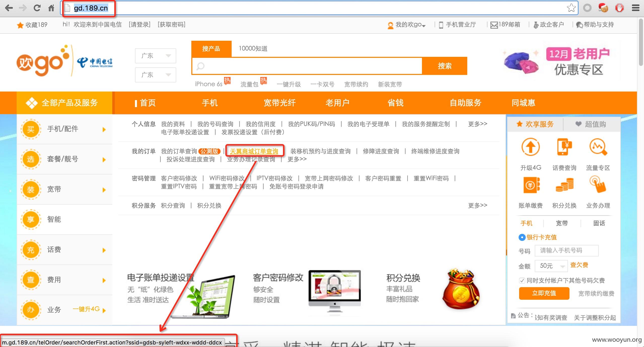The height and width of the screenshot is (347, 644).
Task: Open the 50元 amount dropdown
Action: [551, 266]
